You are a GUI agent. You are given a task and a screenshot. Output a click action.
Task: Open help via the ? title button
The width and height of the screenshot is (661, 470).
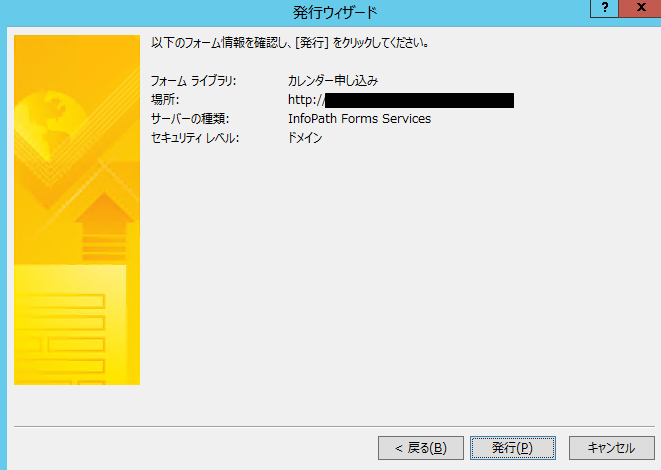pyautogui.click(x=605, y=8)
